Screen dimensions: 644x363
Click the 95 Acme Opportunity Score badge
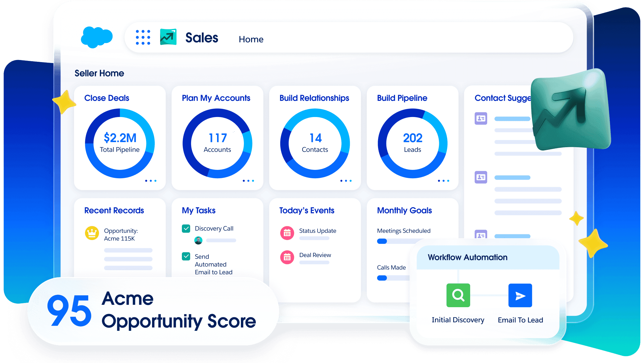(153, 311)
